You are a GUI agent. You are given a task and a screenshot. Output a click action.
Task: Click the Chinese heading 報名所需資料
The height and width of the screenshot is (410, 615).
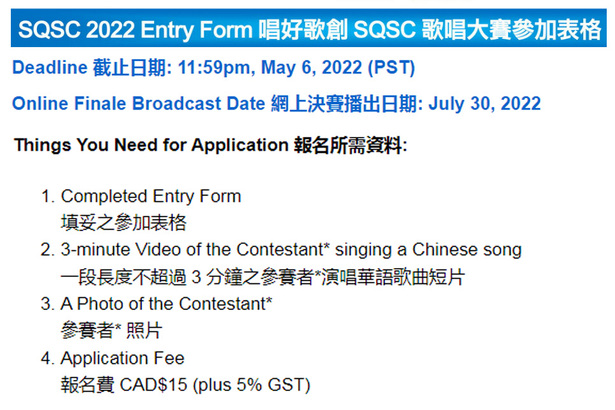pyautogui.click(x=349, y=145)
